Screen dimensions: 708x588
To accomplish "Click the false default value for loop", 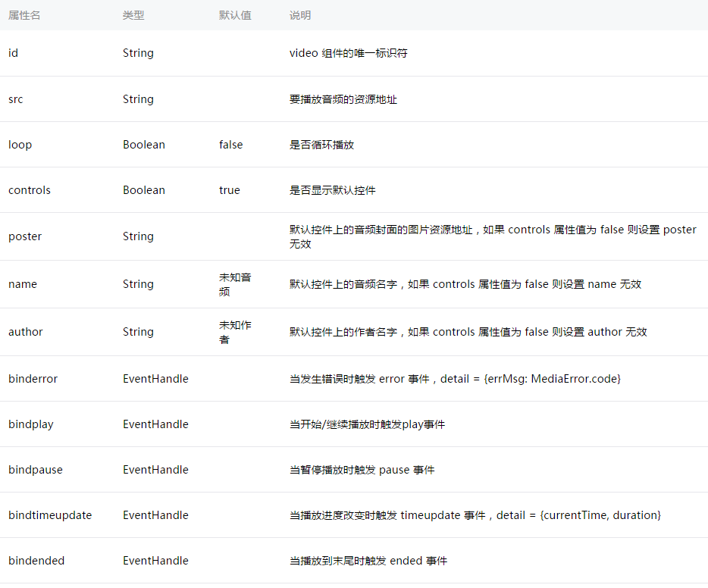I will click(x=230, y=145).
